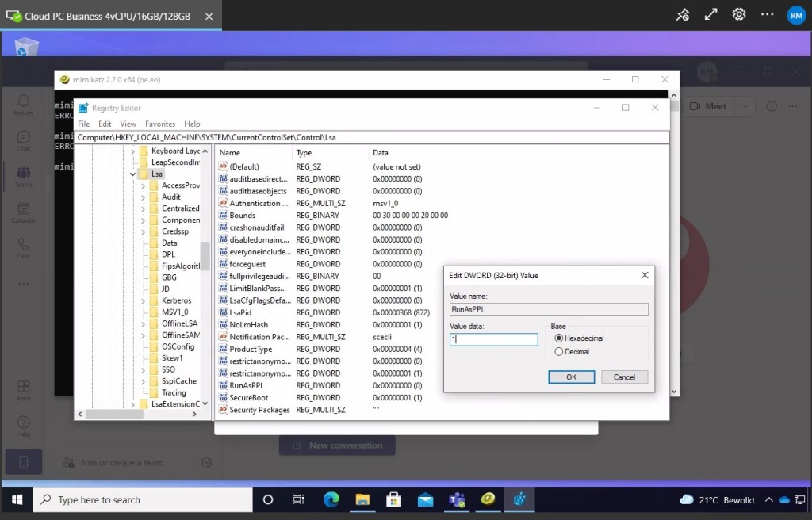
Task: Open Cloud PC settings gear icon
Action: (739, 14)
